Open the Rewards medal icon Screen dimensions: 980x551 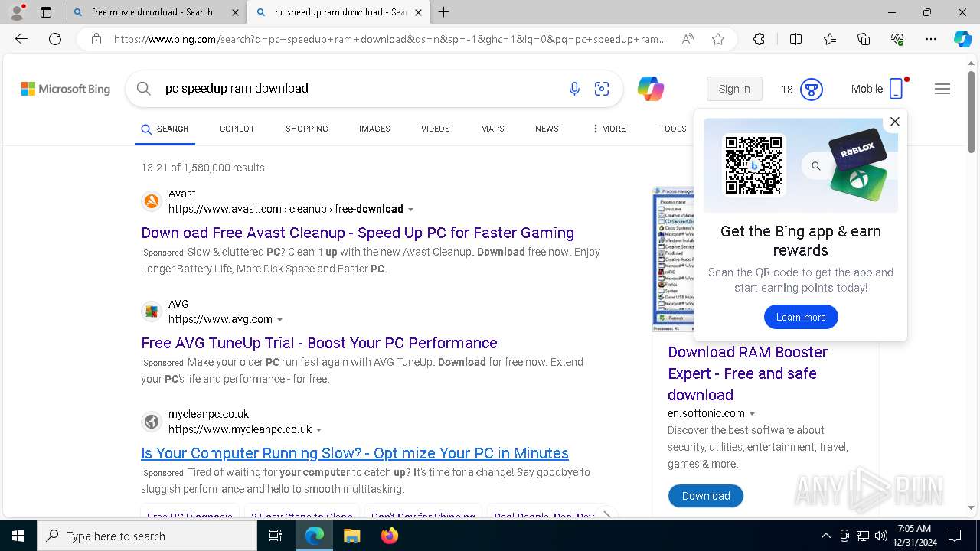pyautogui.click(x=812, y=90)
